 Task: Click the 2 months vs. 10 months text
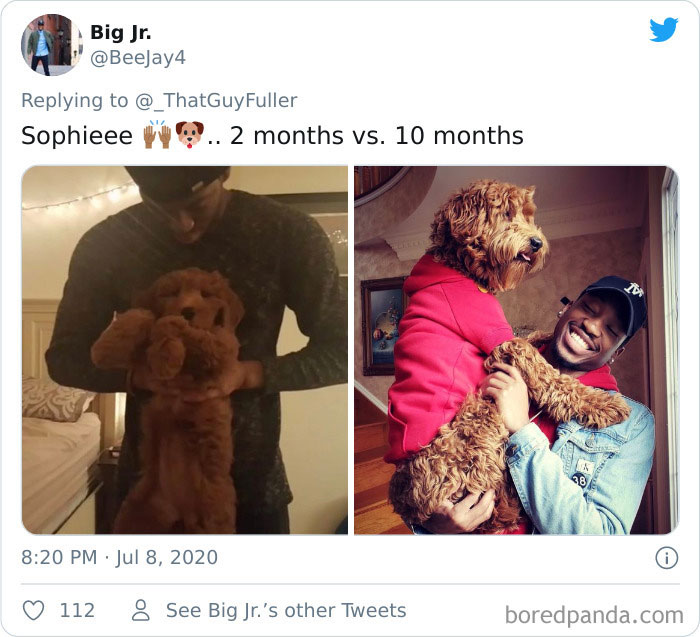pos(376,135)
